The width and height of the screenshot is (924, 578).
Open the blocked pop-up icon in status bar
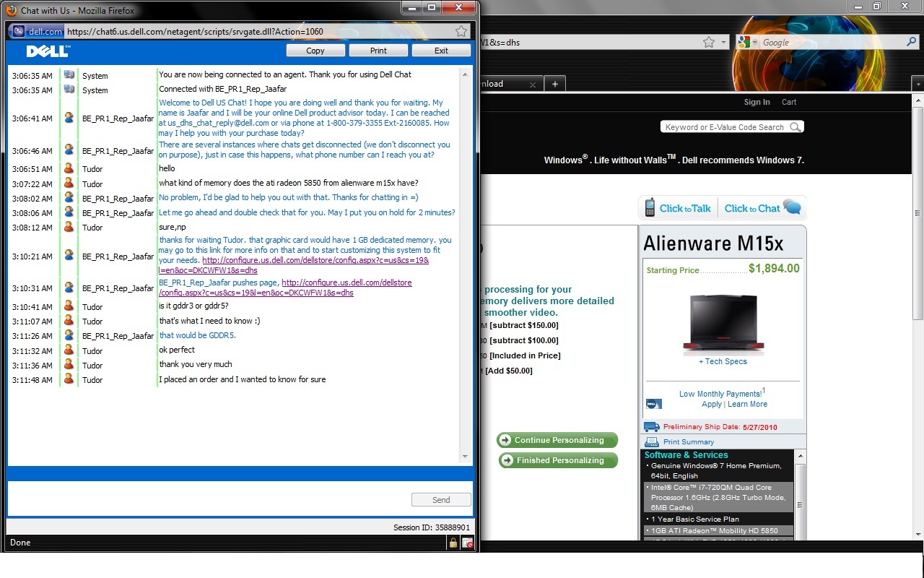468,543
